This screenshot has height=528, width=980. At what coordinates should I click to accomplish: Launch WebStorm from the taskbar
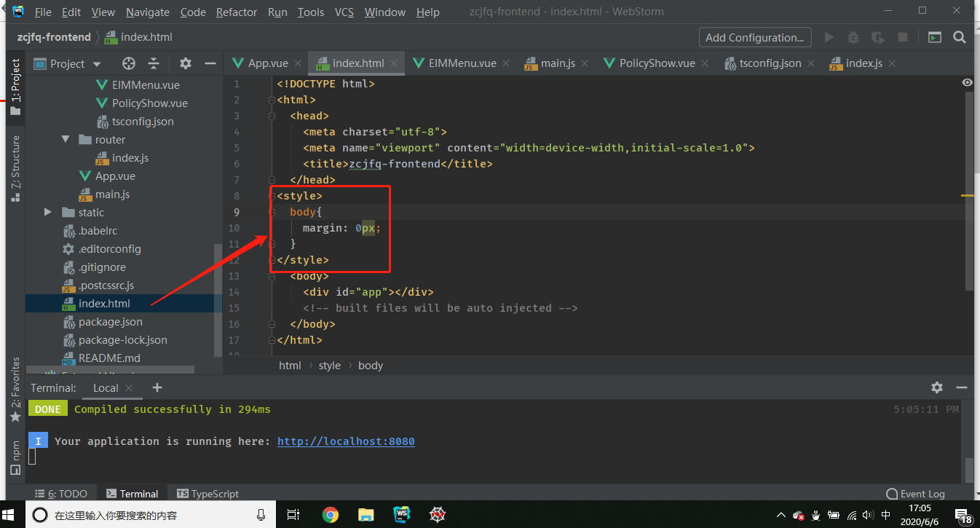(401, 515)
